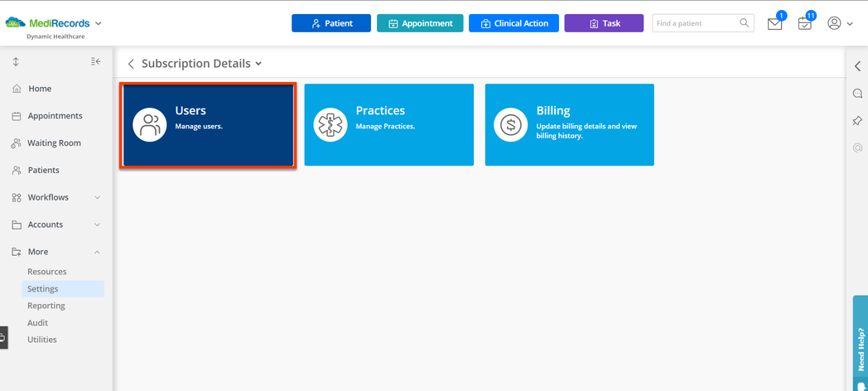Open the Subscription Details dropdown caret
The height and width of the screenshot is (391, 868).
point(258,64)
